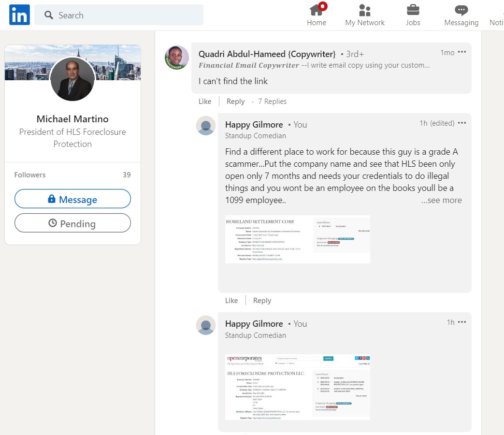Open Michael Martino's profile photo

click(72, 79)
